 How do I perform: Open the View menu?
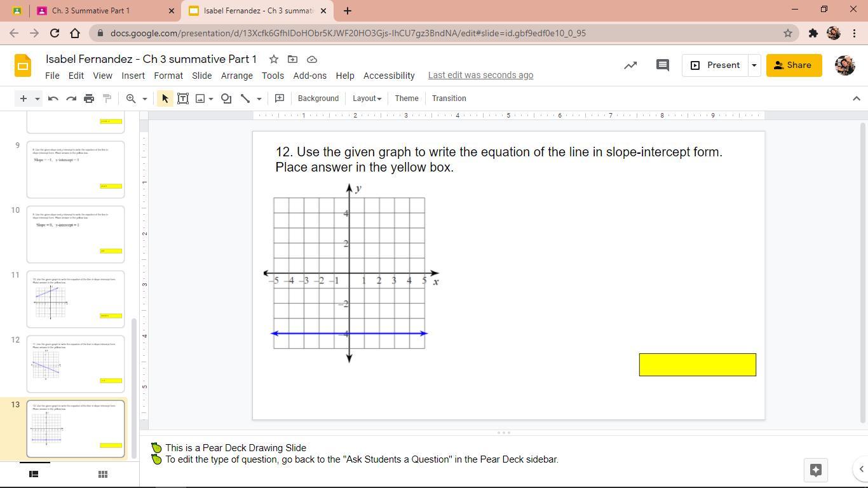pos(102,76)
